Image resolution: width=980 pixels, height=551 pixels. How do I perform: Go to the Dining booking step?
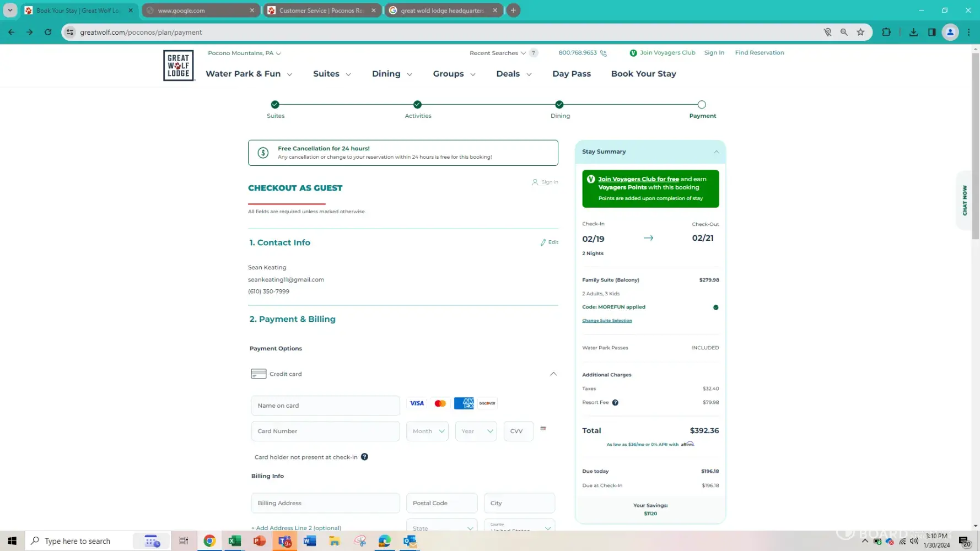click(x=560, y=110)
